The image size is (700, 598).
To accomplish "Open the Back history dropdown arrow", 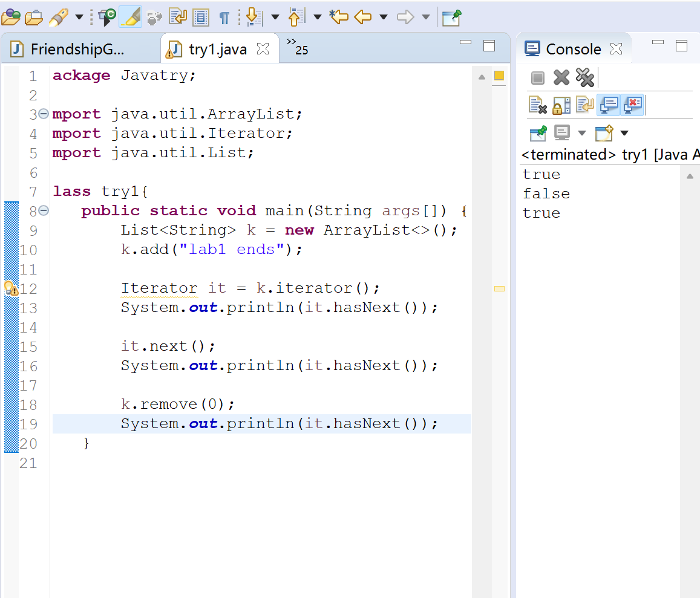I will point(384,18).
